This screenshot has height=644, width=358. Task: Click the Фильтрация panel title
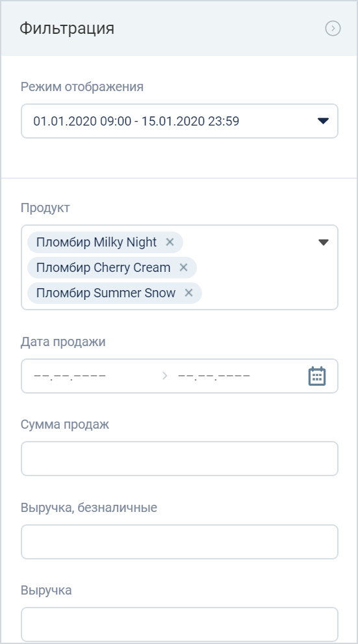click(x=67, y=29)
